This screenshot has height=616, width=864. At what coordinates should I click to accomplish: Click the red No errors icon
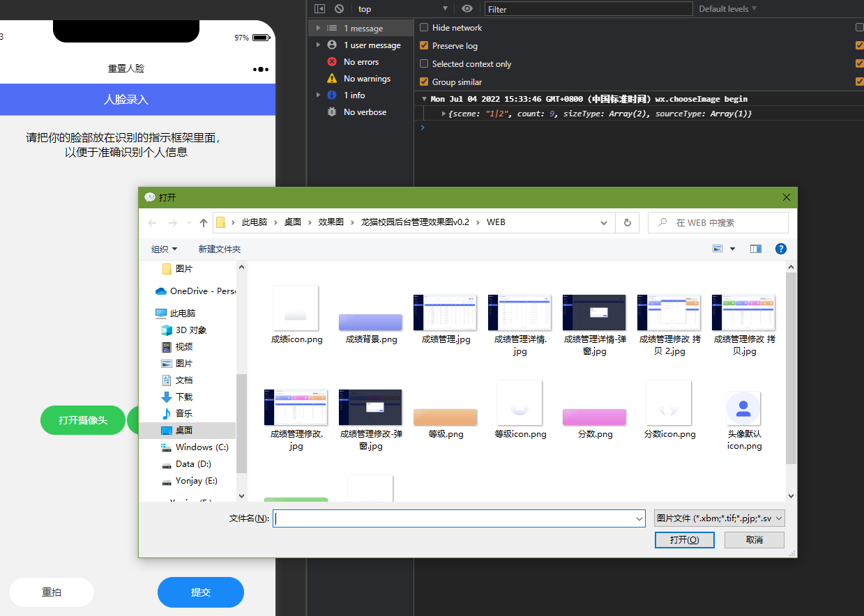[x=331, y=61]
